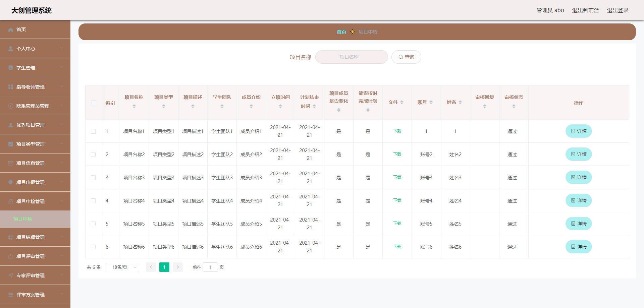Click 管理员 abo user label
Viewport: 644px width, 308px height.
tap(550, 10)
